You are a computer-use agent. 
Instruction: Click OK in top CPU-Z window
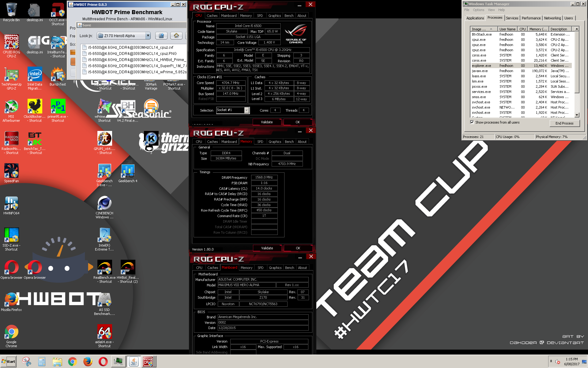tap(298, 122)
